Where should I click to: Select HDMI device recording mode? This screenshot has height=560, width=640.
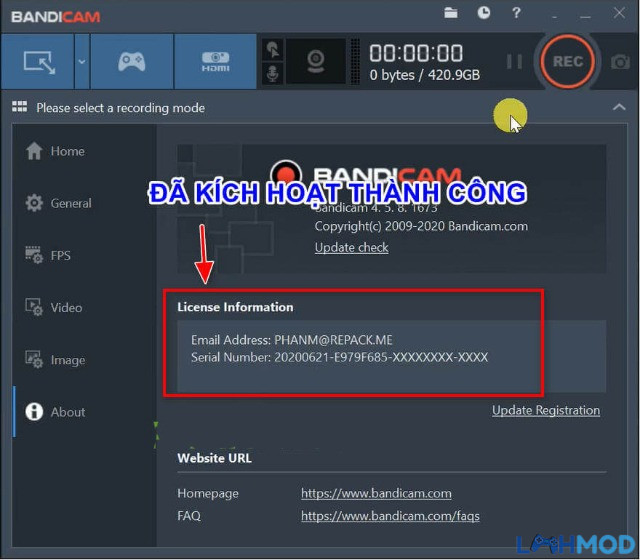(215, 62)
